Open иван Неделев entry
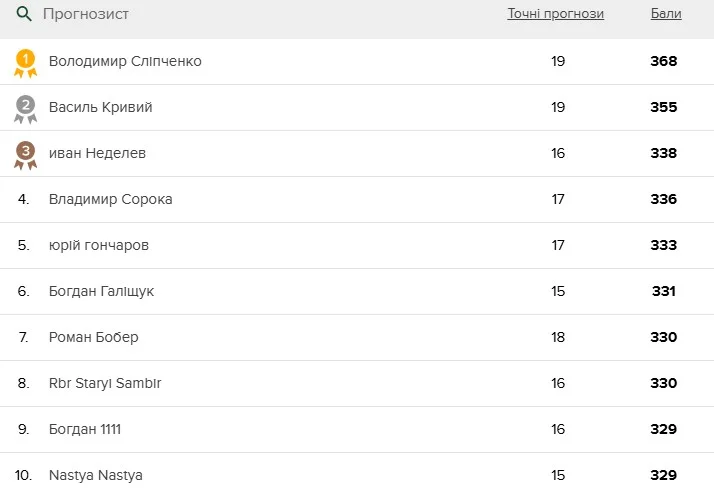 coord(97,153)
